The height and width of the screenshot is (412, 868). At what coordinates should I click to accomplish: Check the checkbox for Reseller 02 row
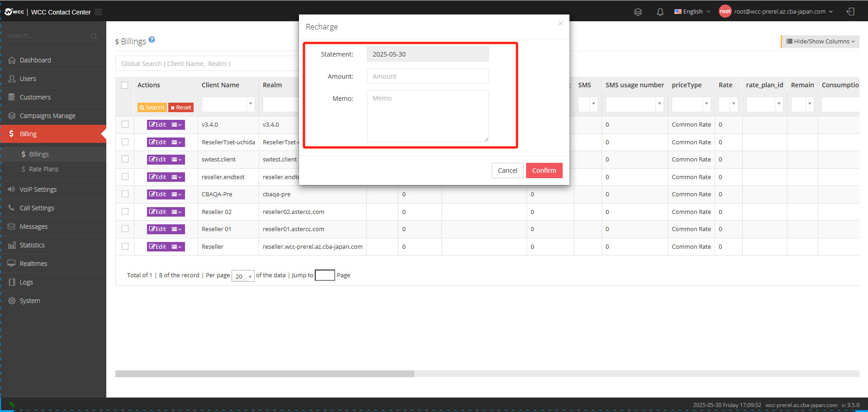click(x=125, y=212)
